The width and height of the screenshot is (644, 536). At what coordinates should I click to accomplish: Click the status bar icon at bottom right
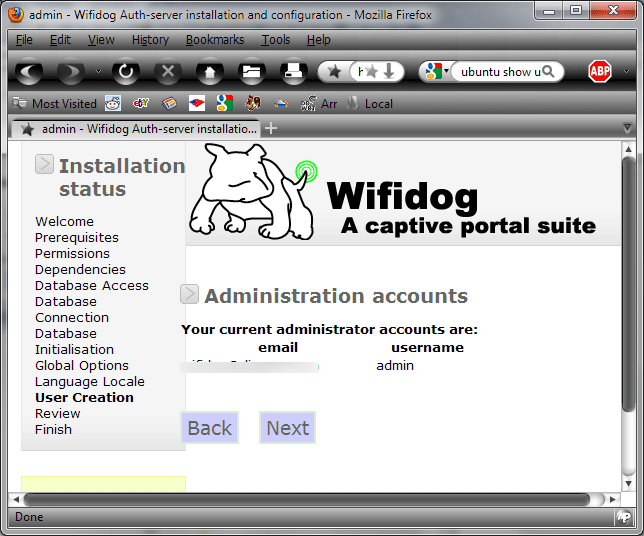click(x=624, y=517)
